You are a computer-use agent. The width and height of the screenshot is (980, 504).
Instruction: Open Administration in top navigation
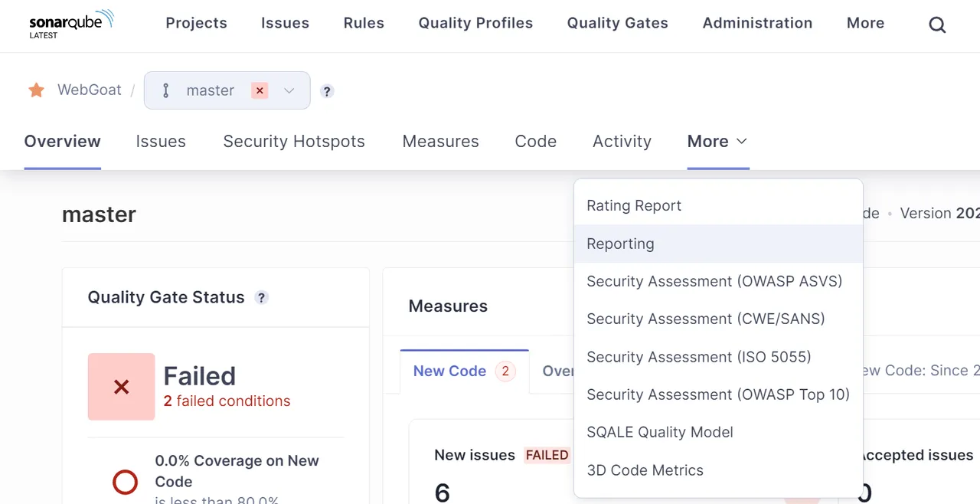coord(757,23)
